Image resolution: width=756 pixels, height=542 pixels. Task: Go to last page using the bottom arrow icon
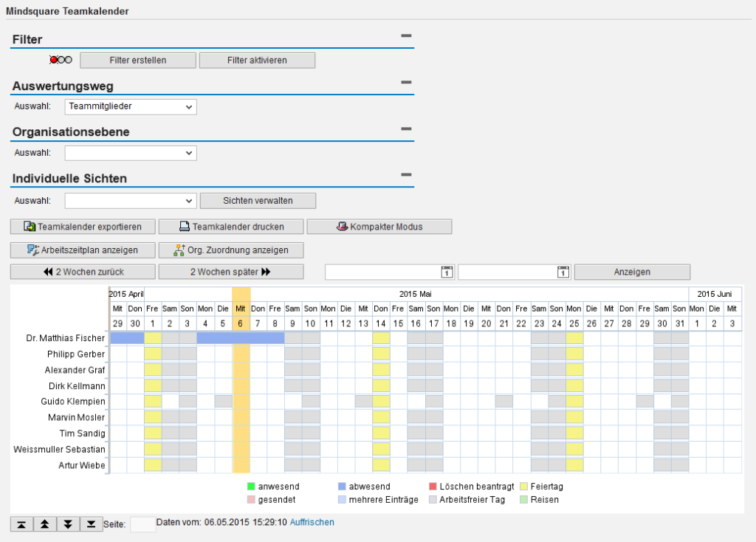pos(91,524)
